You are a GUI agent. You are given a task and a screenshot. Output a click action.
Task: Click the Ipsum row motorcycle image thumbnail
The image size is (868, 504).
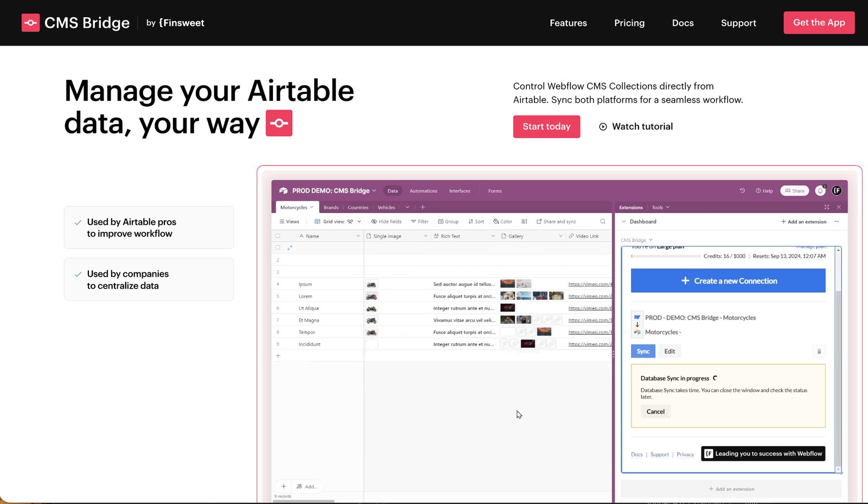click(x=372, y=284)
